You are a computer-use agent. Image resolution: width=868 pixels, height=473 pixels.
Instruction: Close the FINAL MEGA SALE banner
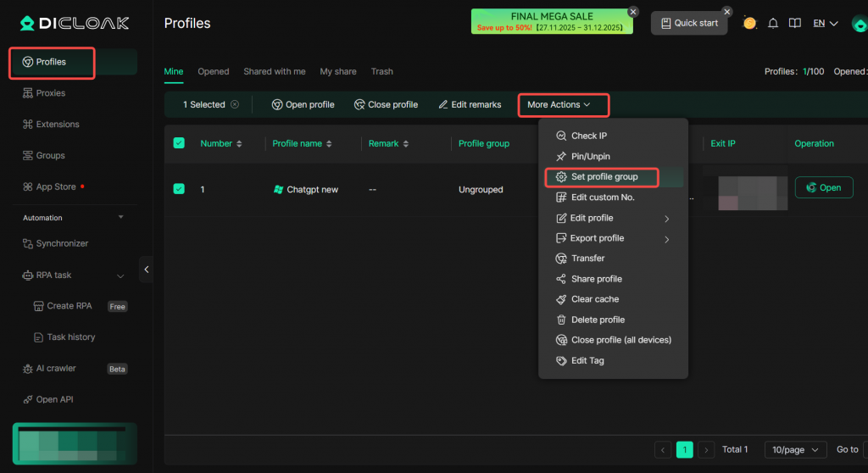coord(632,12)
